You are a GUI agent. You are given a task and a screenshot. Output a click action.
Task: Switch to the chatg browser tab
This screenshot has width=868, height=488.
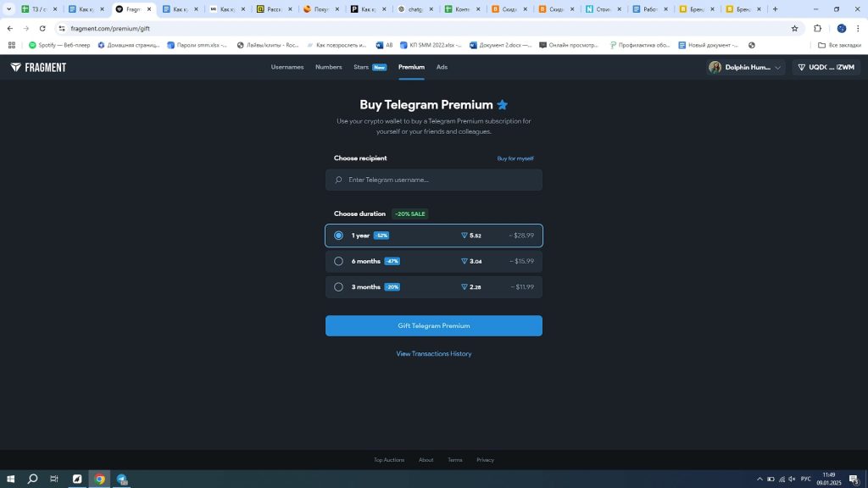[415, 8]
